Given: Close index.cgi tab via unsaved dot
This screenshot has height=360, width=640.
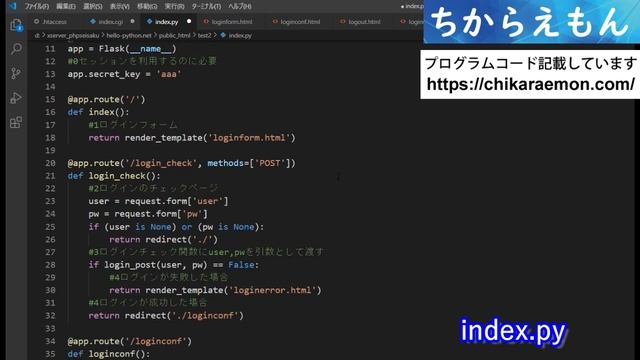Looking at the screenshot, I should [x=132, y=21].
